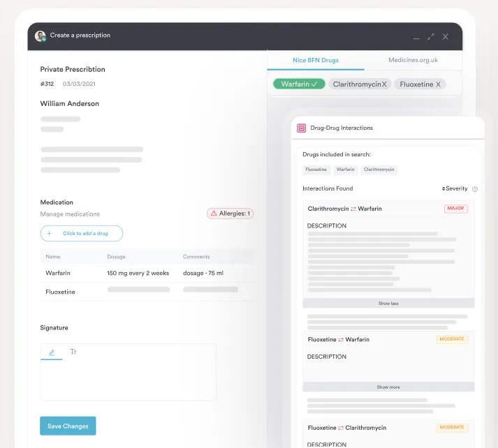Expand Fluoxetine Warfarin with Show more

(x=388, y=387)
